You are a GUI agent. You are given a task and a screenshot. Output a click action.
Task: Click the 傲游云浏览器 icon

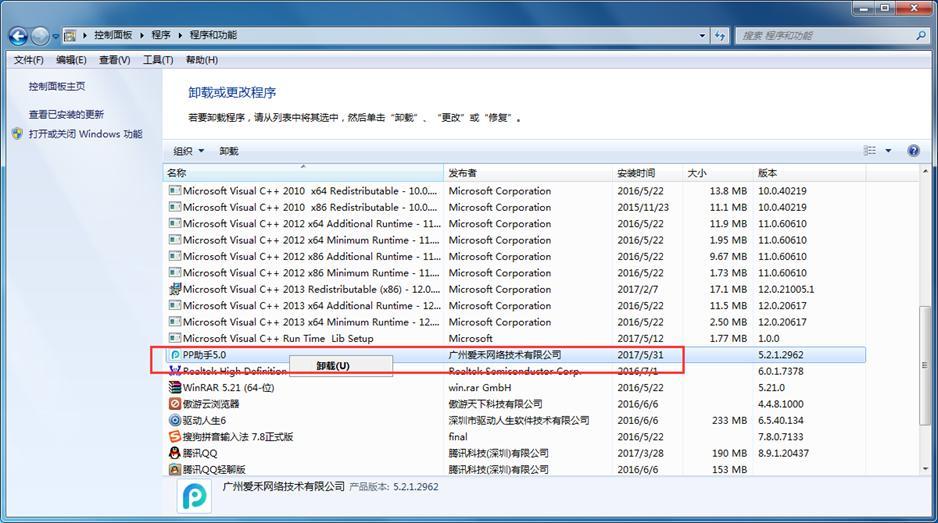(175, 404)
